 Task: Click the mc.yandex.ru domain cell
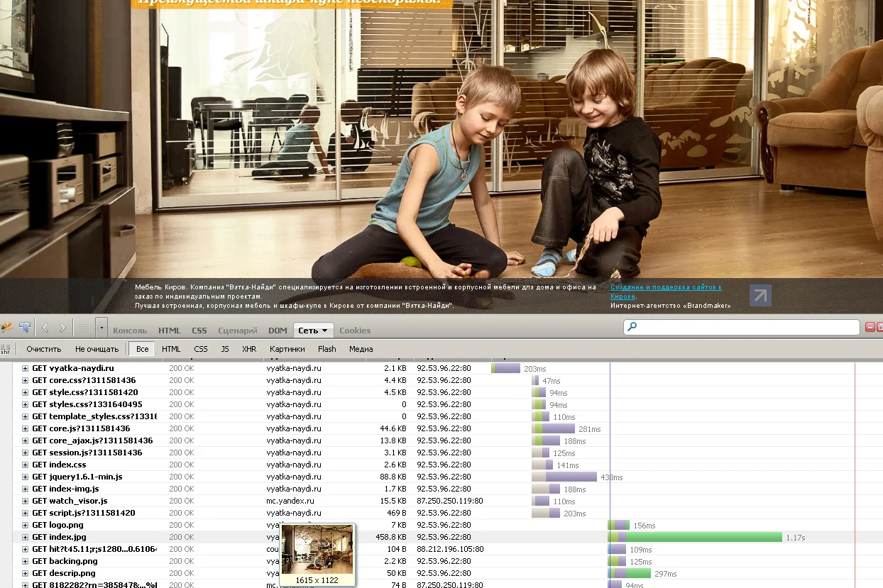coord(290,501)
